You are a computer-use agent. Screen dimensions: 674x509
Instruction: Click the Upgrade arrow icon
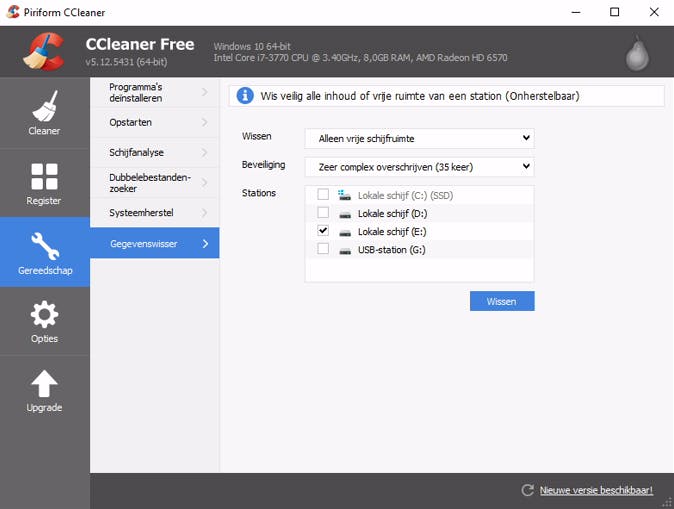click(44, 383)
